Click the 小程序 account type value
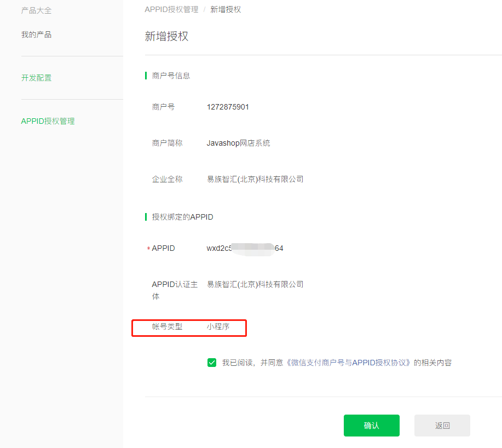This screenshot has height=448, width=502. pos(218,326)
